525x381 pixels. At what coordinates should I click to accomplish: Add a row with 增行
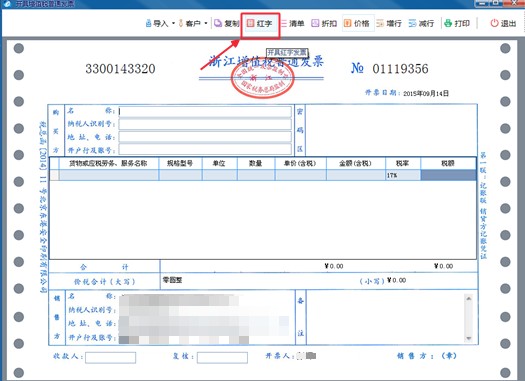(x=389, y=23)
